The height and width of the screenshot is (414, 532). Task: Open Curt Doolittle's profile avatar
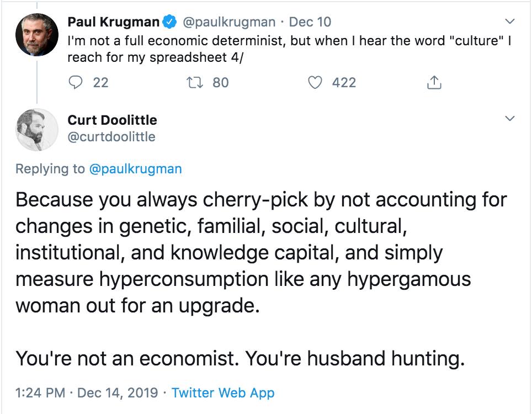coord(37,129)
